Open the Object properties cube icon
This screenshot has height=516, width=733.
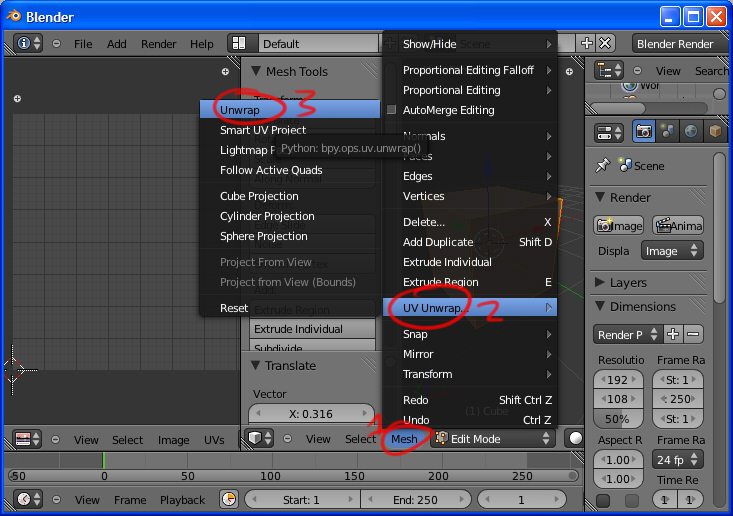coord(715,132)
